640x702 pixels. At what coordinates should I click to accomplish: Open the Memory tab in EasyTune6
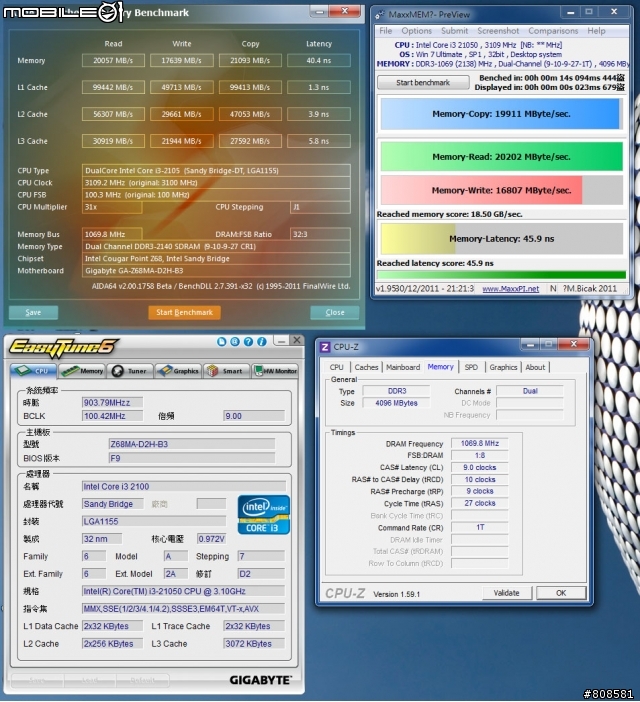[x=82, y=371]
